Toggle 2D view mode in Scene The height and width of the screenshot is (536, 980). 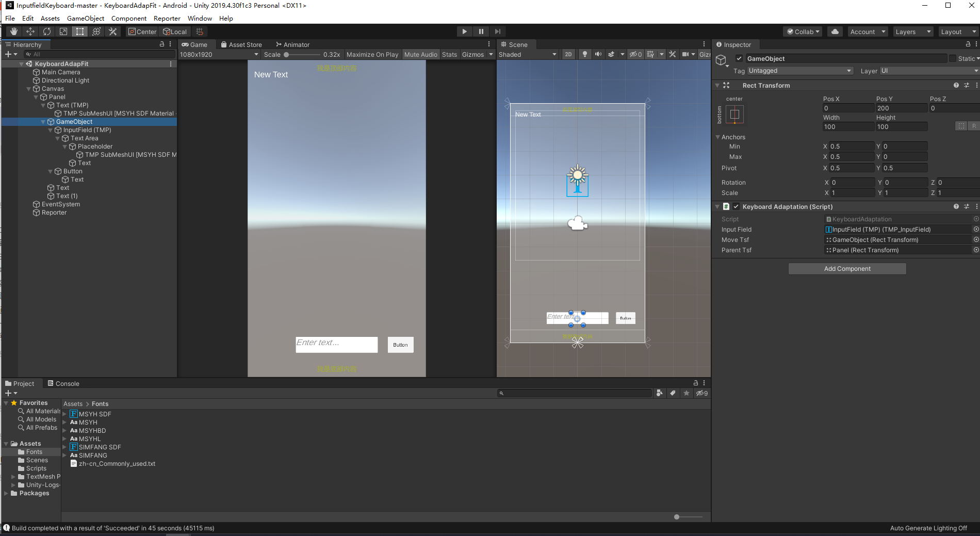tap(568, 54)
